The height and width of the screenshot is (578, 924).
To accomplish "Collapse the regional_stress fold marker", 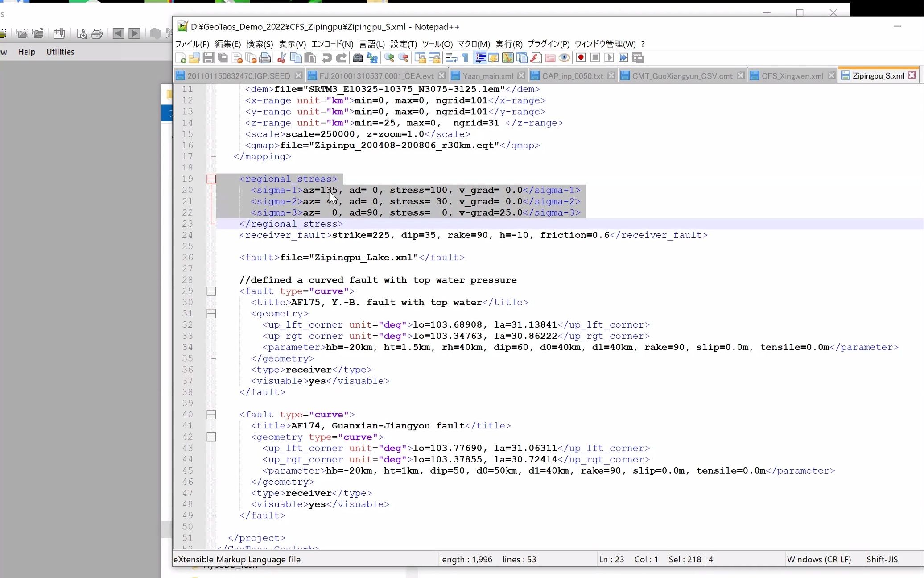I will (x=211, y=179).
